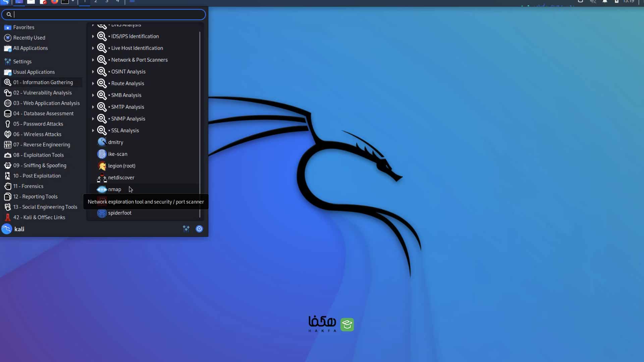Open 08 - Exploitation Tools category
Screen dimensions: 644x362
(x=42, y=155)
